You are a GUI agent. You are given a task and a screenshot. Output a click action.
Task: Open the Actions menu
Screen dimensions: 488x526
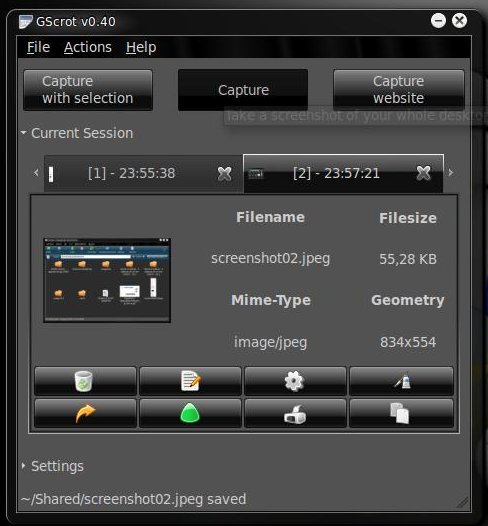[x=88, y=47]
